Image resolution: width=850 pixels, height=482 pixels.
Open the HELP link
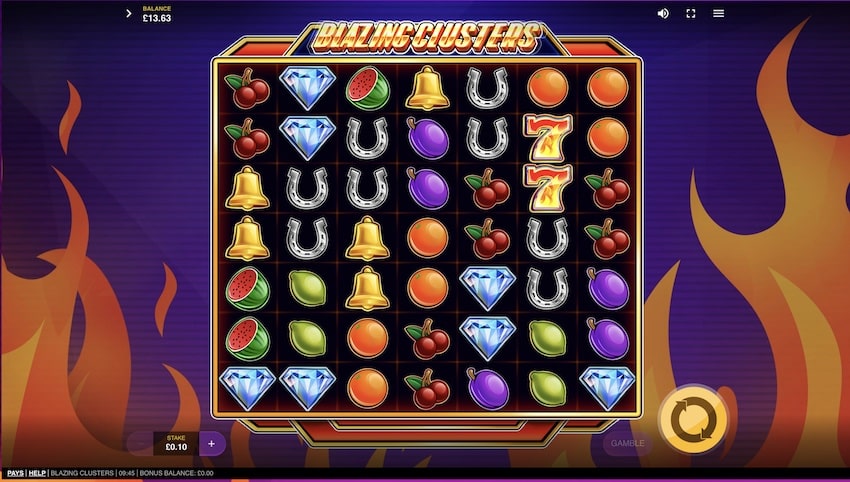point(37,473)
